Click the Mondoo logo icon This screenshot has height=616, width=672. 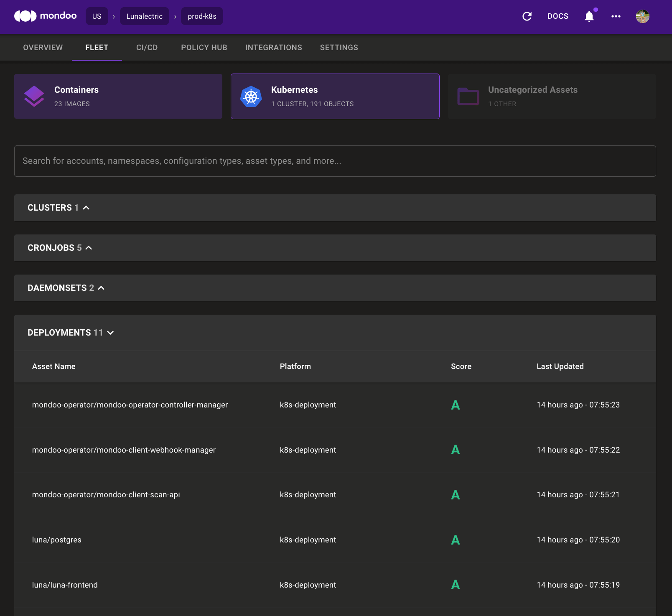pos(25,16)
